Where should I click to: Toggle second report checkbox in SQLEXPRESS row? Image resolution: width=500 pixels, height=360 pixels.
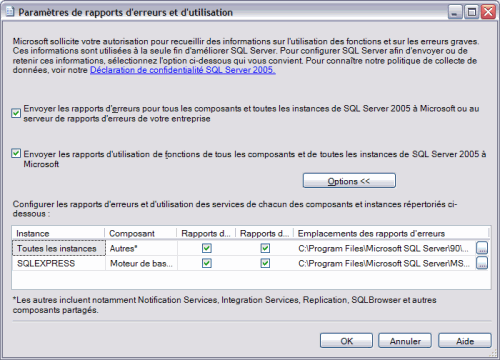pyautogui.click(x=265, y=263)
